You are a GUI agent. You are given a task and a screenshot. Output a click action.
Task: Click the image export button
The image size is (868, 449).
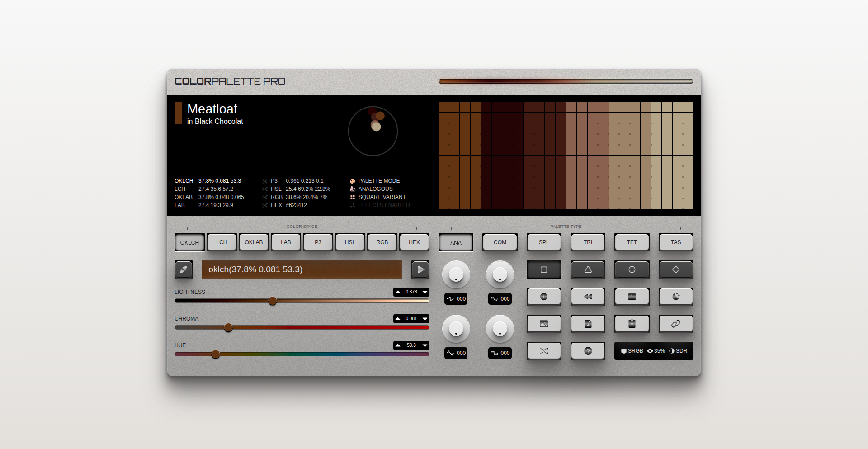coord(544,324)
